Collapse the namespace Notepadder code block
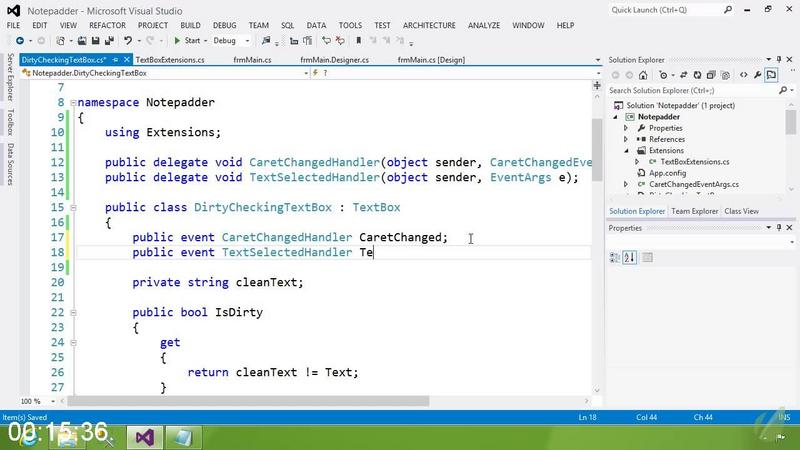 pyautogui.click(x=73, y=103)
